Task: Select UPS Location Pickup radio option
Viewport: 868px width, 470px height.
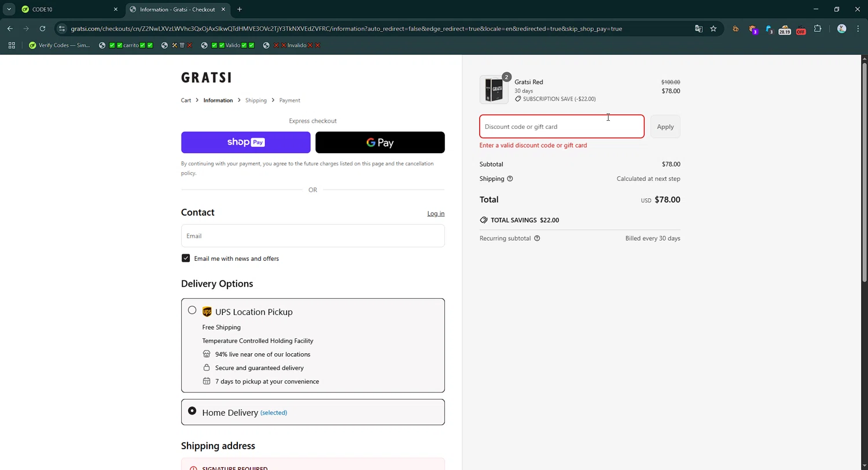Action: [x=192, y=310]
